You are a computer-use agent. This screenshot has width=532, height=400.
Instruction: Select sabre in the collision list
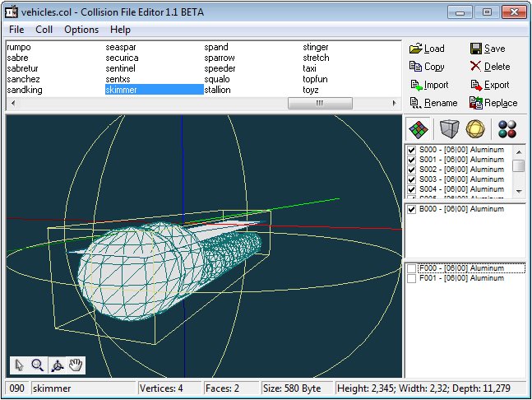[17, 58]
